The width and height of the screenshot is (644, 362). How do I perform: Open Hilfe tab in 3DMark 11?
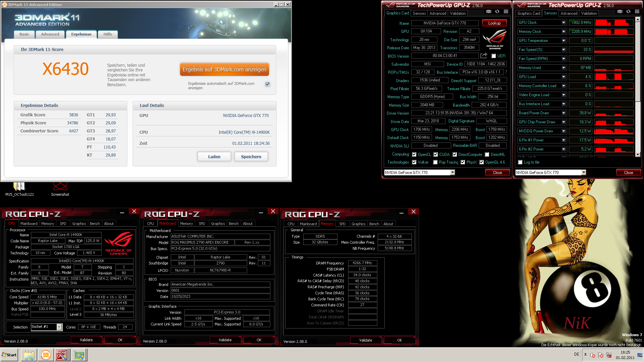(x=108, y=34)
